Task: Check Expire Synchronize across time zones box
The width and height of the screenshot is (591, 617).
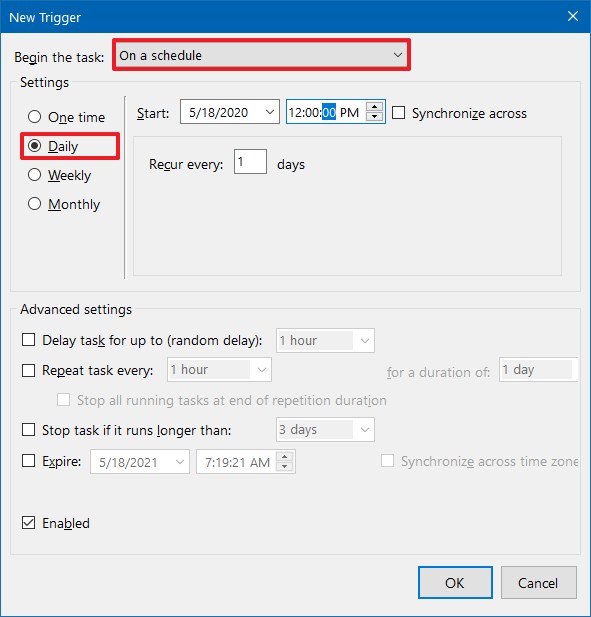Action: pos(388,460)
